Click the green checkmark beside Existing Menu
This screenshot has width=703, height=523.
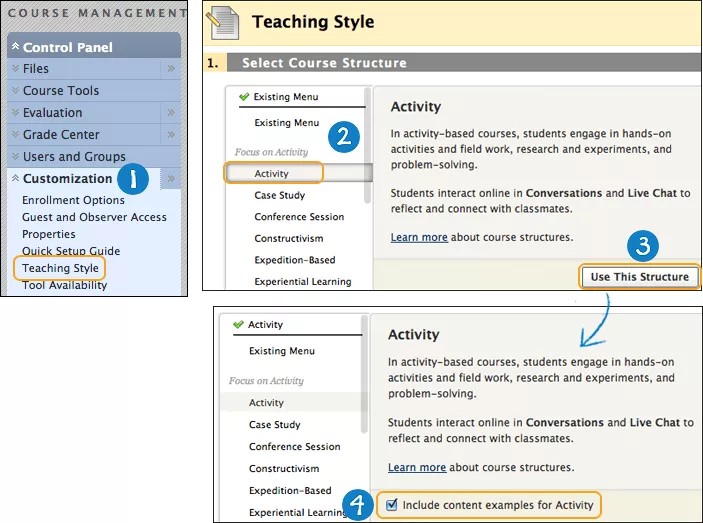[244, 97]
